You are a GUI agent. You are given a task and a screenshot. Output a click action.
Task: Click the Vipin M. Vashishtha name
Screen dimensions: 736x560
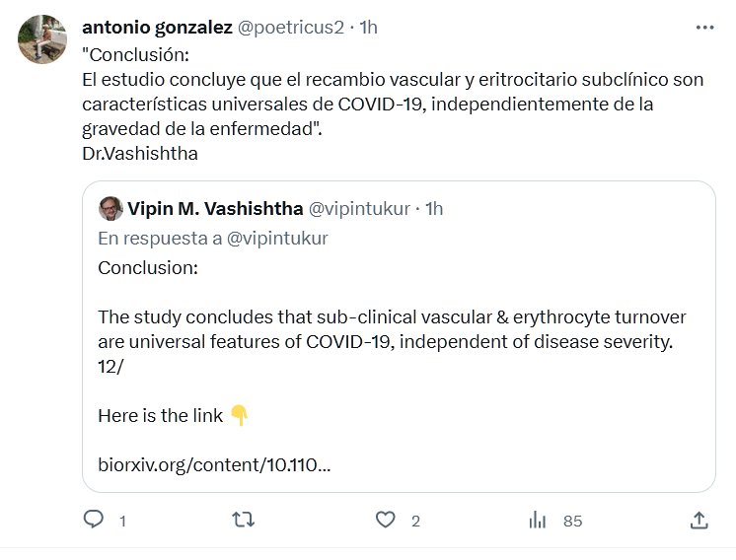(215, 208)
